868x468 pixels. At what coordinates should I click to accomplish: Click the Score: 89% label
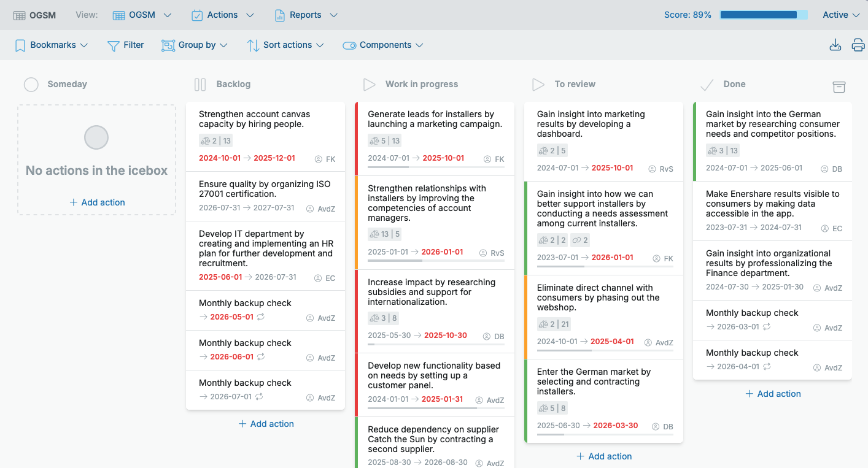[x=688, y=15]
